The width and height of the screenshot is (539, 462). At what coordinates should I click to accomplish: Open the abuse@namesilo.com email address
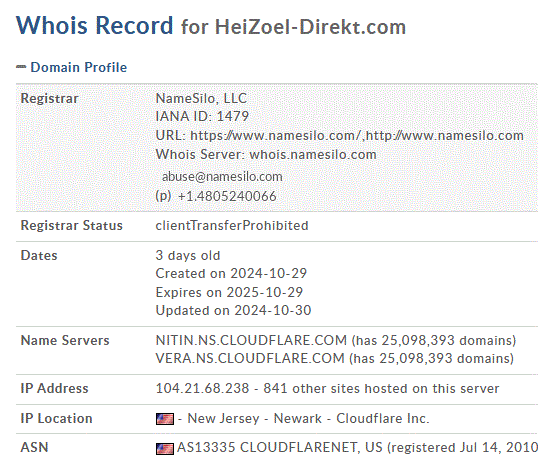point(222,177)
